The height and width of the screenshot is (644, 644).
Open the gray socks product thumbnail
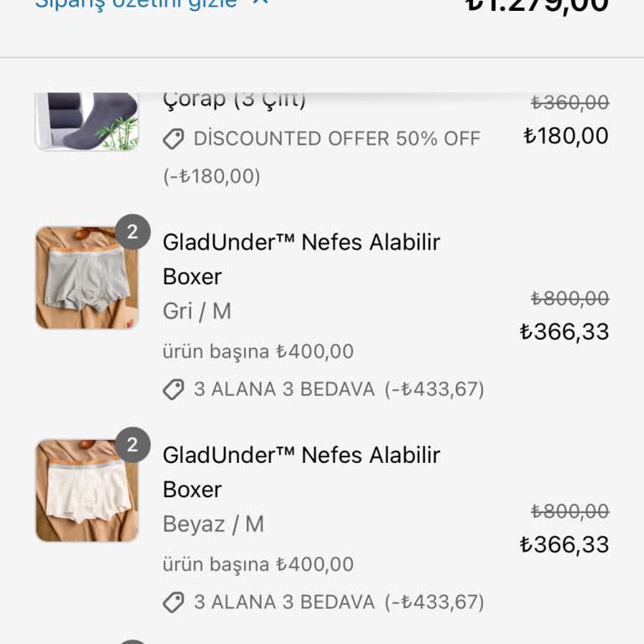(x=86, y=122)
